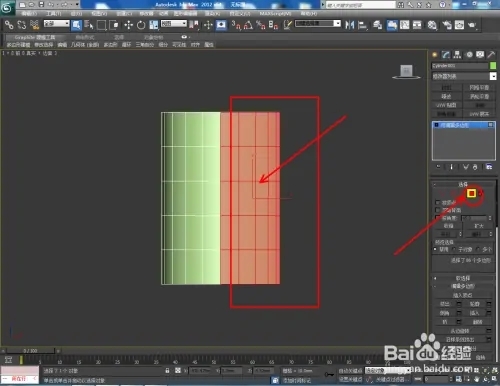
Task: Enable the 忽略背面 checkbox
Action: pos(438,210)
